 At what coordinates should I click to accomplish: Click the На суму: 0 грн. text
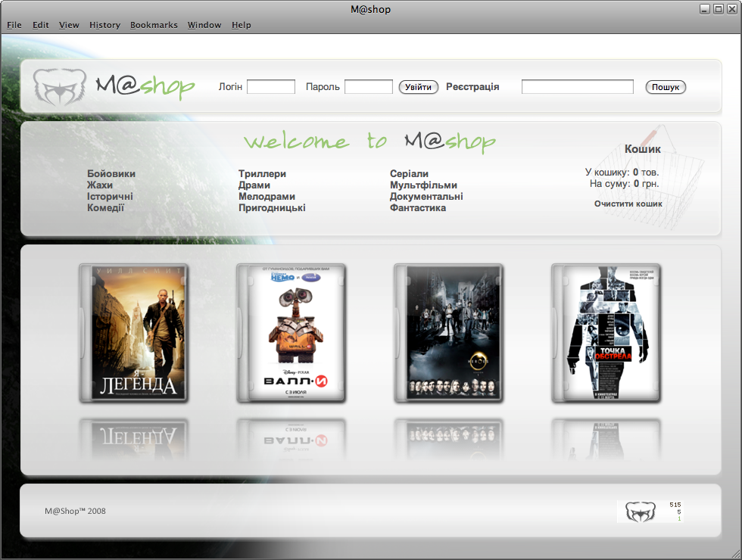pos(624,183)
